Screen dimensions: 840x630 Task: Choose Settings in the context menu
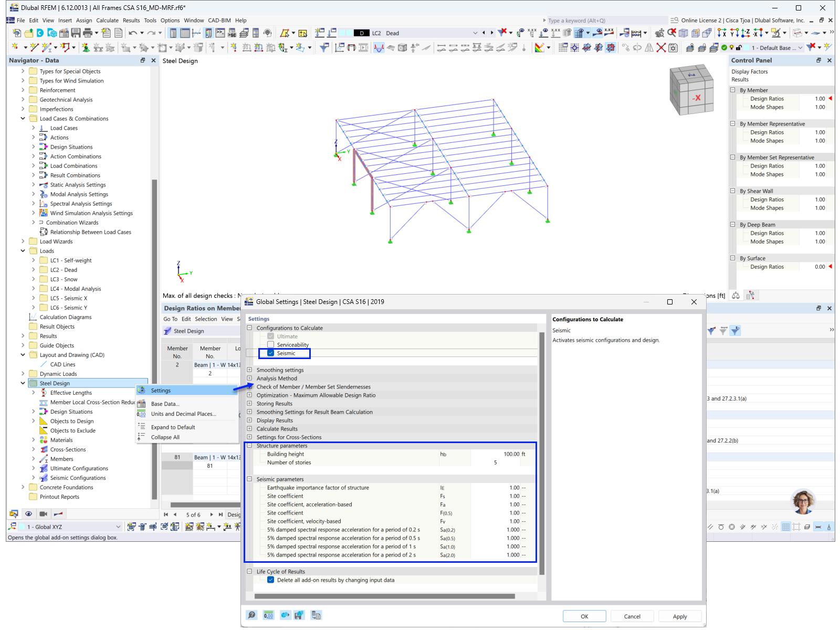tap(187, 391)
